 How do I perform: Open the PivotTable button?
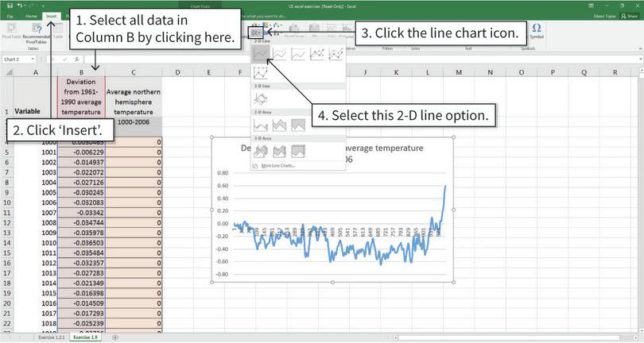tap(11, 32)
